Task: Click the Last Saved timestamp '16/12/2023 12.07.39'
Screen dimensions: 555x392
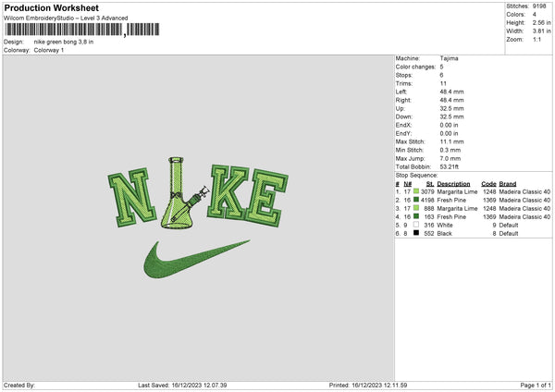Action: pos(199,385)
